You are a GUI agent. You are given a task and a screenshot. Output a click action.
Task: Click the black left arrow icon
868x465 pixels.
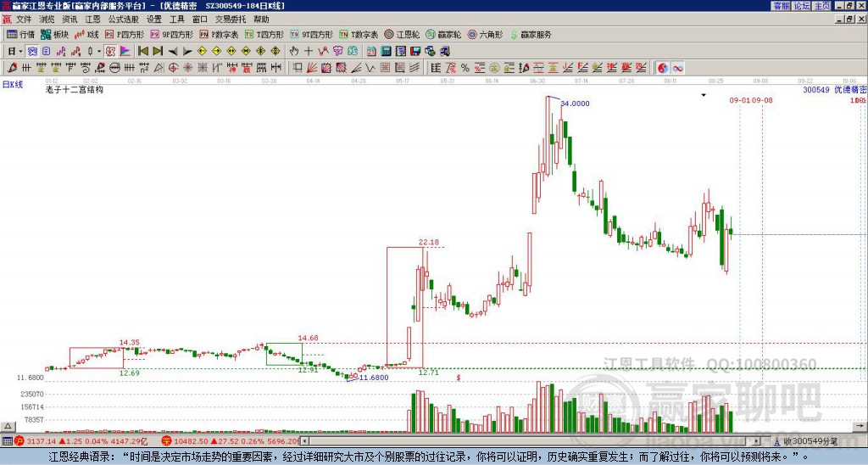click(173, 52)
